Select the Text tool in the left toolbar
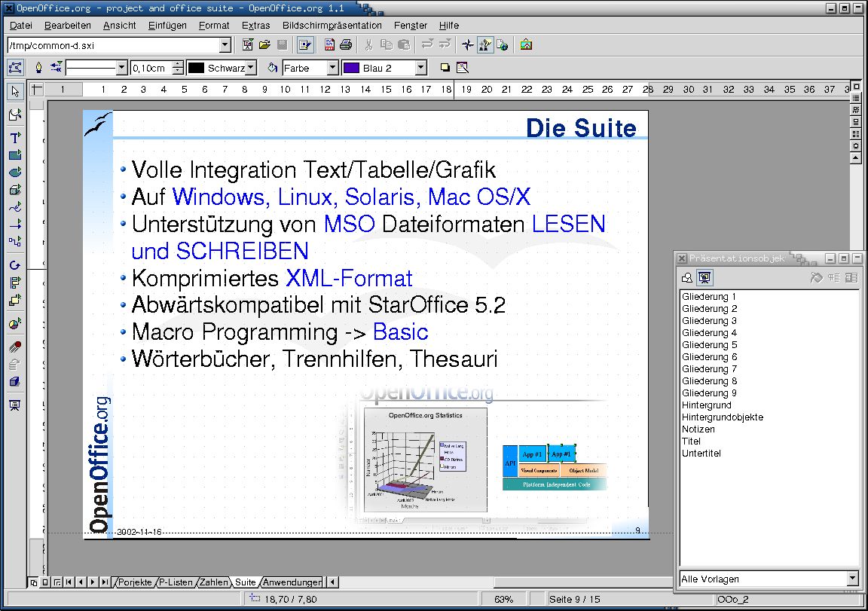Screen dimensions: 868x611 [x=14, y=138]
